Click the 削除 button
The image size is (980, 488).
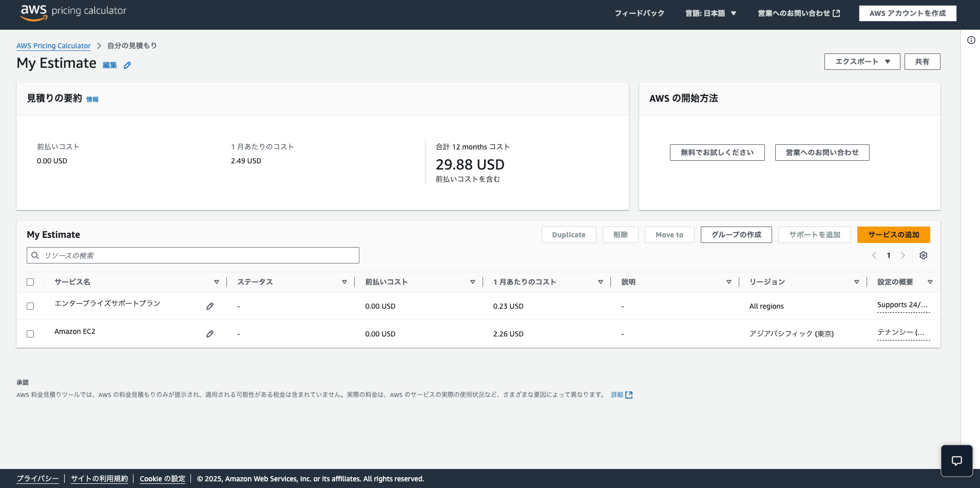tap(621, 235)
